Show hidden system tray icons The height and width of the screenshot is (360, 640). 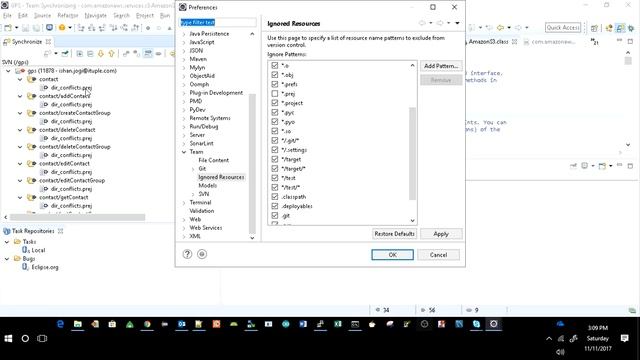[549, 338]
